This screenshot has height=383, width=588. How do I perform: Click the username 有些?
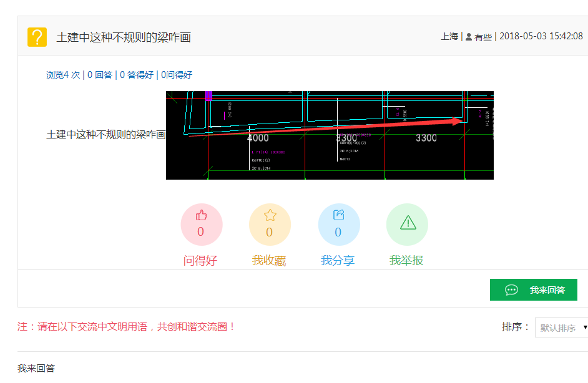[x=483, y=37]
